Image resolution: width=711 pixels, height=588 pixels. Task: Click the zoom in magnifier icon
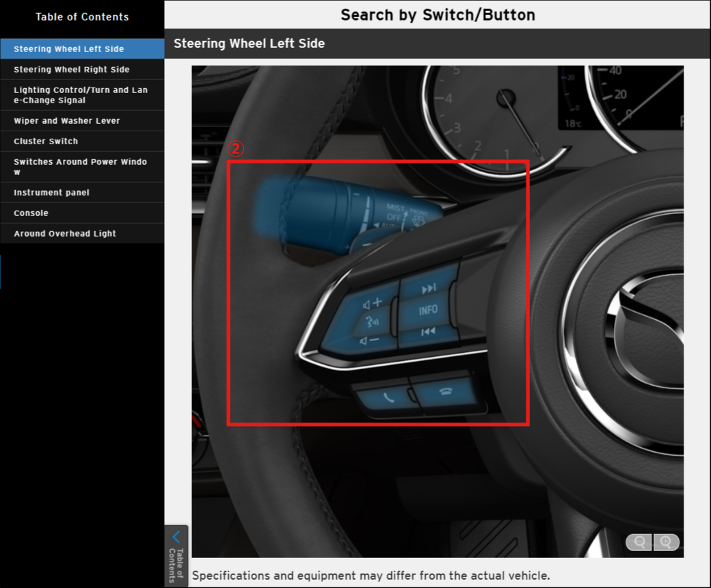tap(666, 542)
